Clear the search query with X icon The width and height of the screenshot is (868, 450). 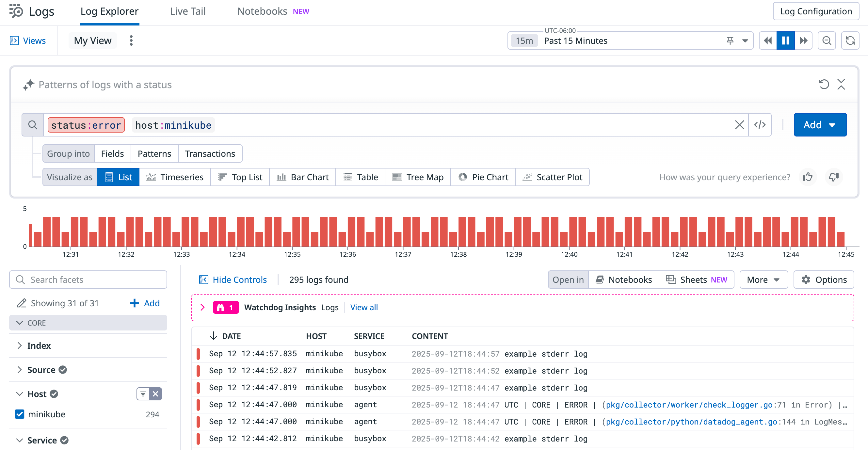tap(739, 125)
